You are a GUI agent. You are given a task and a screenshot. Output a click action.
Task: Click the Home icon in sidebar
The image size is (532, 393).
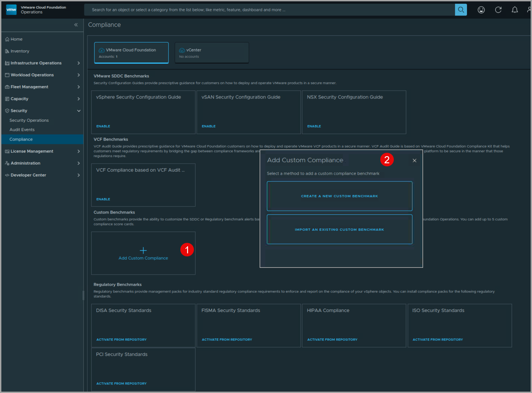click(x=7, y=39)
